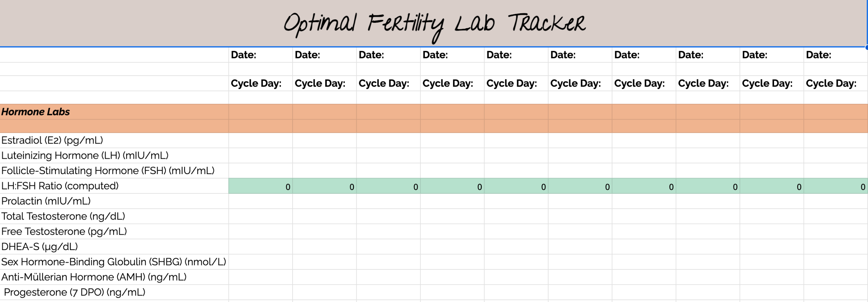Click the Estradiol value cell in first date column

pos(260,140)
